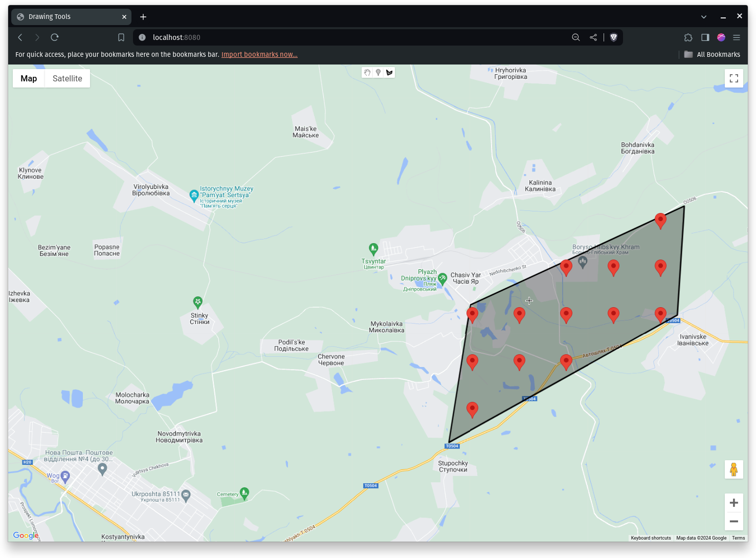Click the Google logo on map
The height and width of the screenshot is (558, 756).
pyautogui.click(x=26, y=535)
